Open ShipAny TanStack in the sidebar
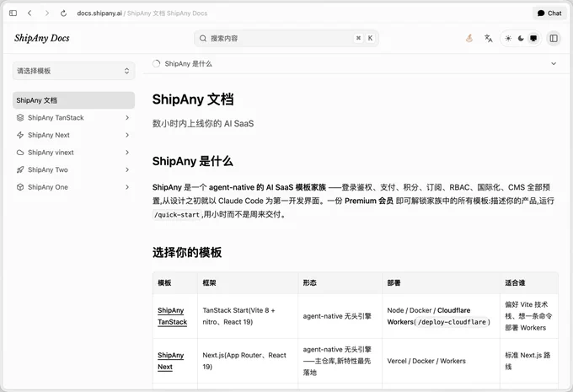573x392 pixels. click(74, 118)
